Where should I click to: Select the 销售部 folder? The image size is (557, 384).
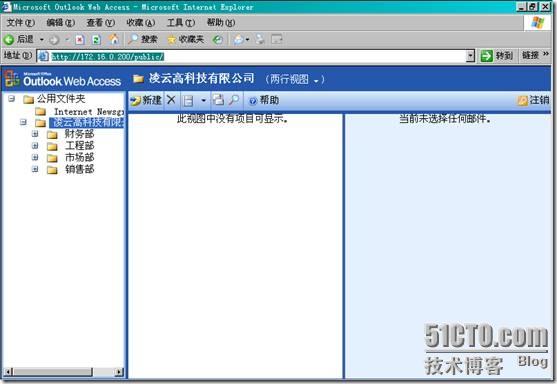[x=80, y=169]
